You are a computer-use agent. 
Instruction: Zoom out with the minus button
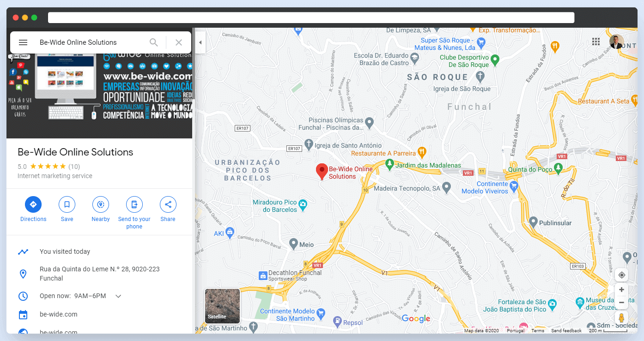621,302
